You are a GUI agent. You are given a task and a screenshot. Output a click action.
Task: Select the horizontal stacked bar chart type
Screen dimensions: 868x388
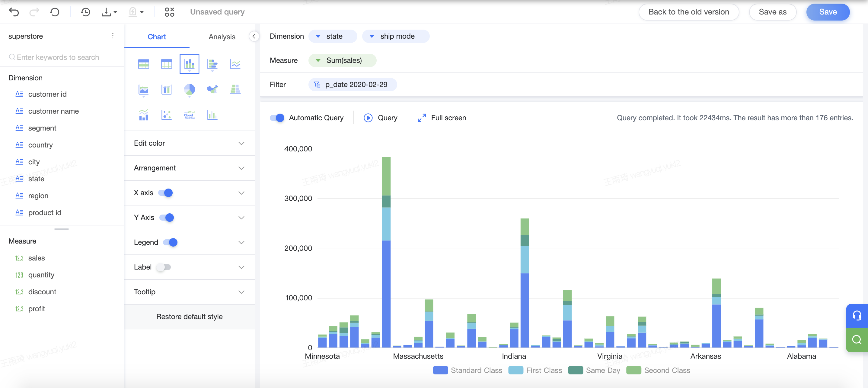212,64
